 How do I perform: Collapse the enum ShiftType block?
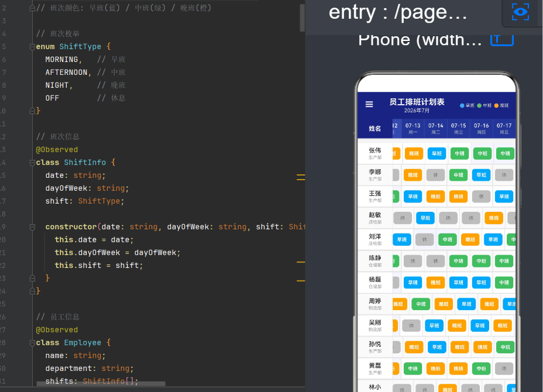coord(32,46)
